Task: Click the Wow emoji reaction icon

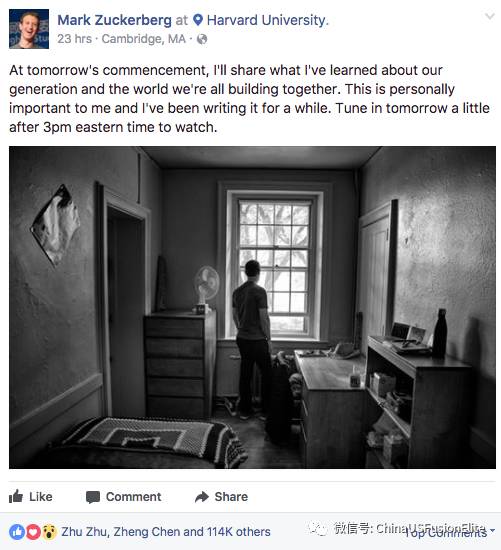Action: tap(49, 532)
